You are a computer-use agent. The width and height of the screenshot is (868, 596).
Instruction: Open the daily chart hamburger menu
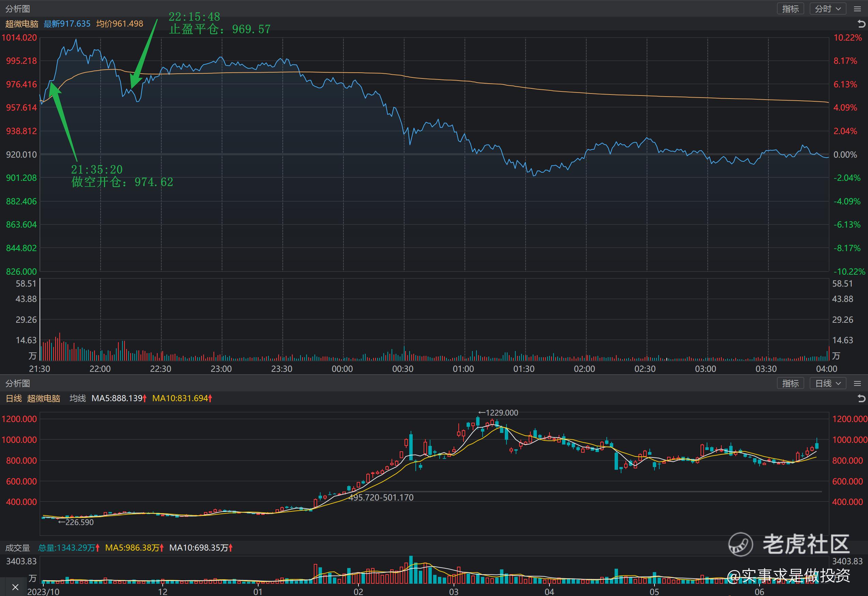pos(857,383)
